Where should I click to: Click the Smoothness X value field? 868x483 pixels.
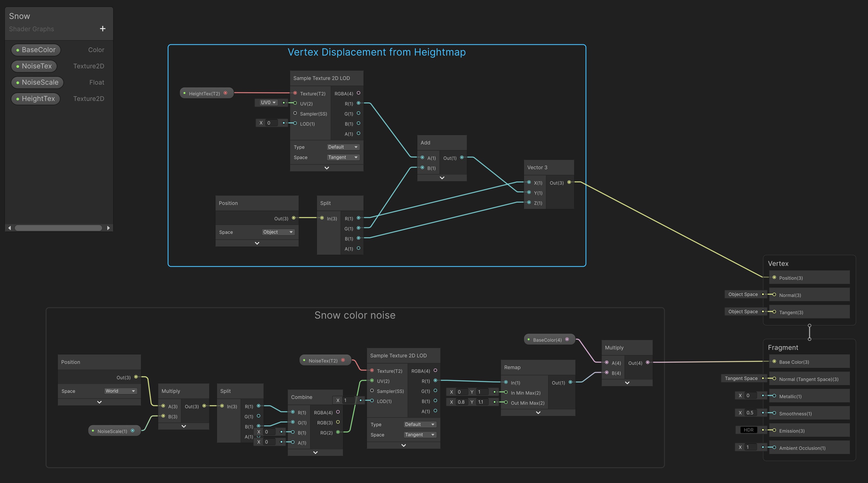[x=751, y=413]
